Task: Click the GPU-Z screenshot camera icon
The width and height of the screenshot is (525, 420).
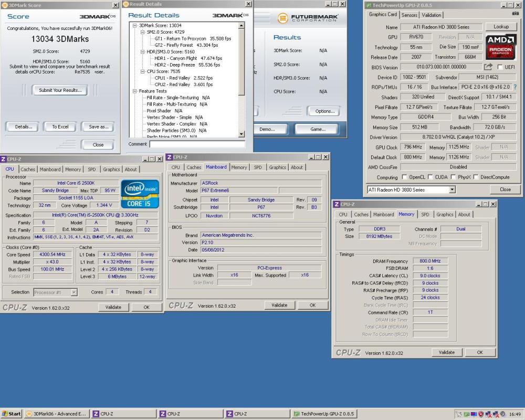Action: click(516, 14)
